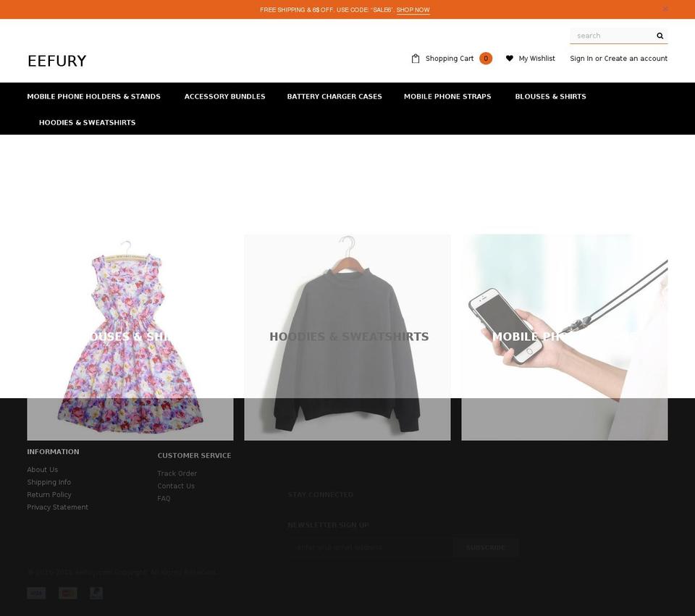Open Hoodies & Sweatshirts menu item
Image resolution: width=695 pixels, height=616 pixels.
pos(88,123)
